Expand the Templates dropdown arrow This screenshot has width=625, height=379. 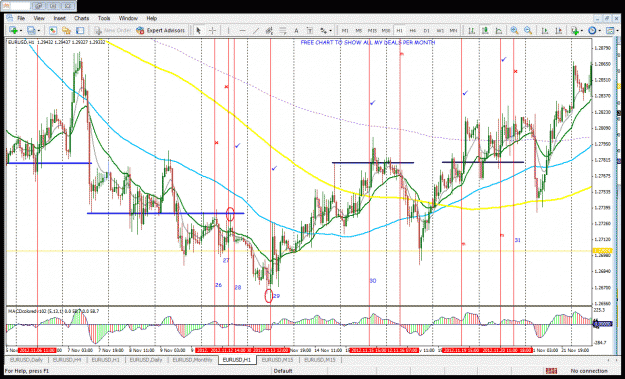(617, 30)
